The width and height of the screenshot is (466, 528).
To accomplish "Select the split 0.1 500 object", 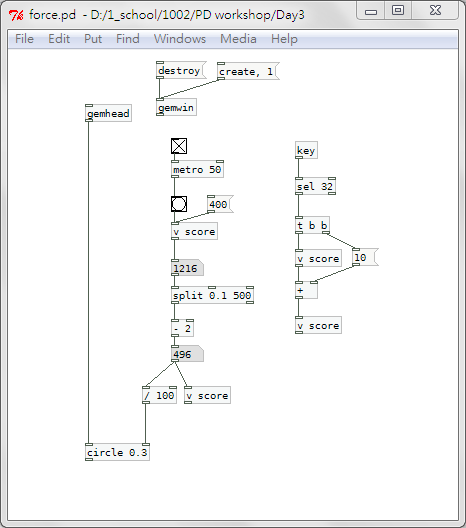I will click(212, 295).
